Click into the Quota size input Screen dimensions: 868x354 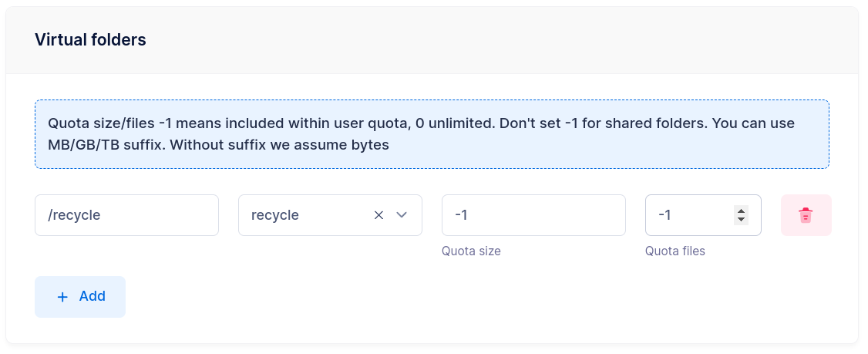pyautogui.click(x=533, y=215)
